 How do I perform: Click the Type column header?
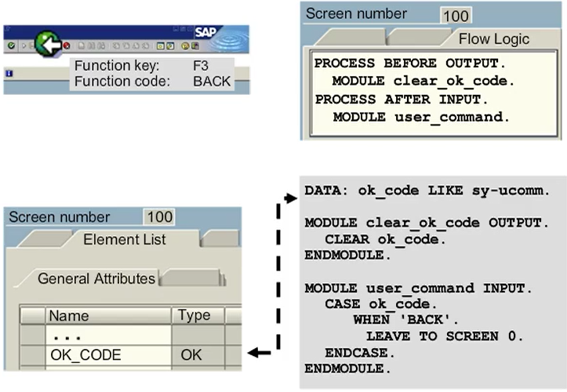(196, 315)
